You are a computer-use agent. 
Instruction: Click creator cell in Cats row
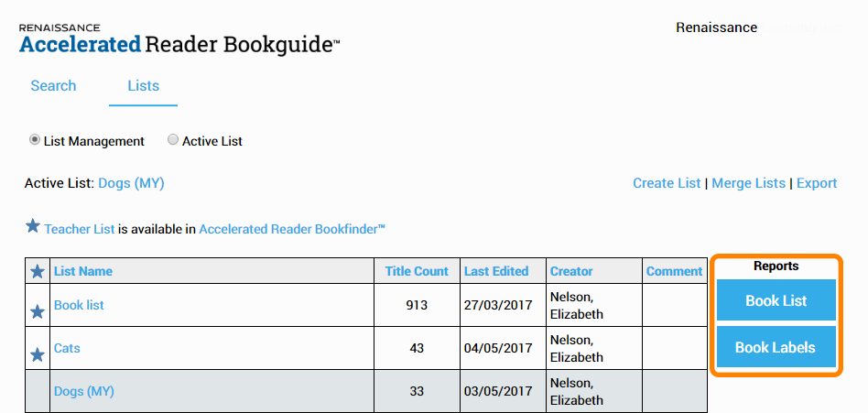(594, 348)
